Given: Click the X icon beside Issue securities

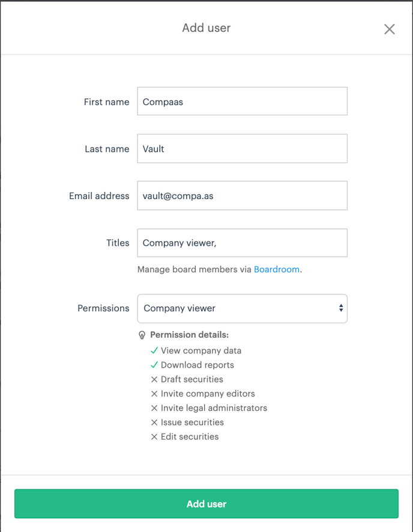Looking at the screenshot, I should [154, 422].
